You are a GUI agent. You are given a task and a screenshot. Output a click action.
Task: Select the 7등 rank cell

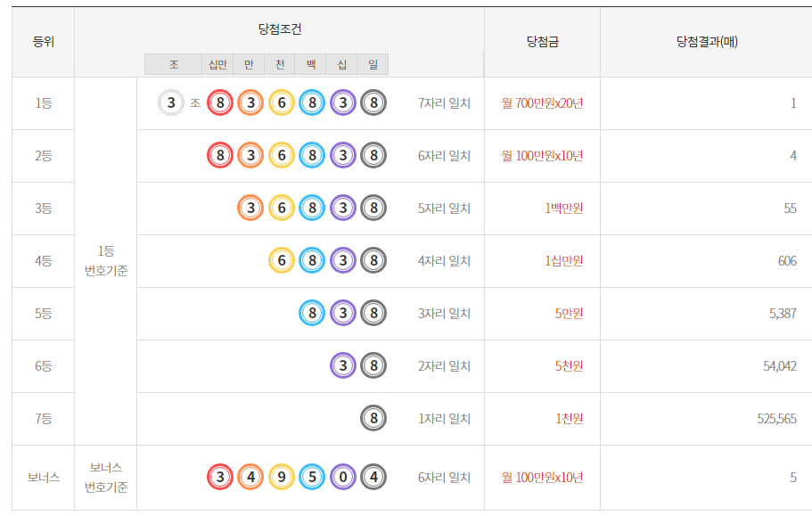tap(44, 418)
